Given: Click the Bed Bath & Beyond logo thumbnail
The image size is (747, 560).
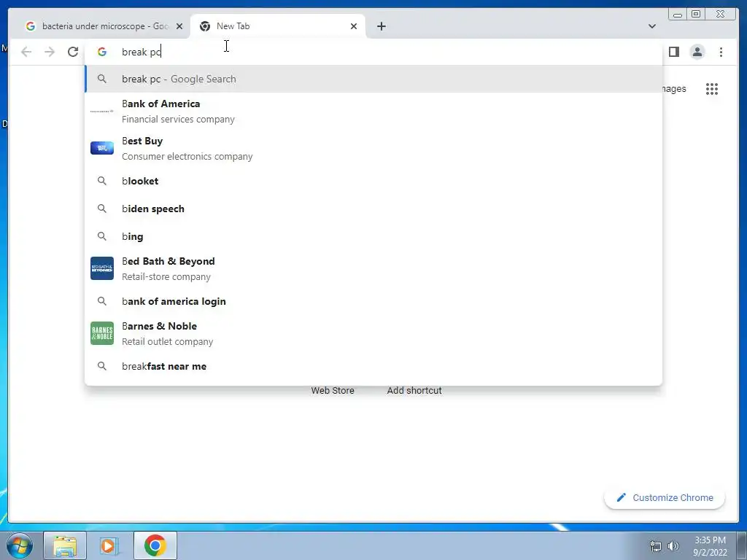Looking at the screenshot, I should click(102, 268).
